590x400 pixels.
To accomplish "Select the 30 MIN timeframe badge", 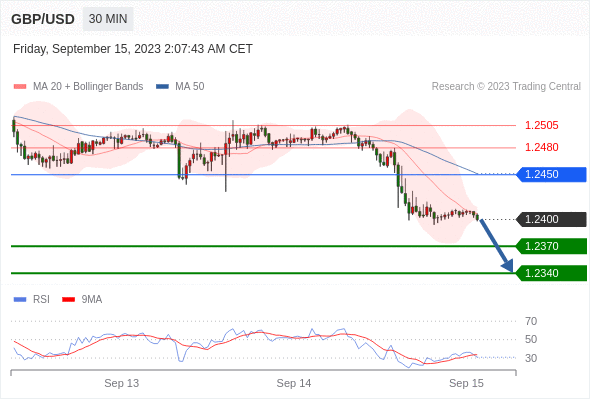I will click(x=108, y=19).
